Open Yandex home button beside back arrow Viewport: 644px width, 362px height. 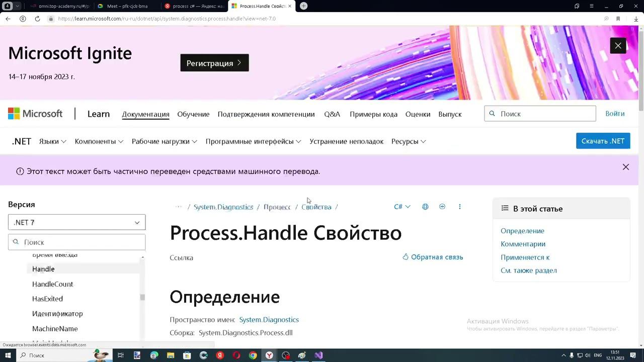tap(23, 19)
